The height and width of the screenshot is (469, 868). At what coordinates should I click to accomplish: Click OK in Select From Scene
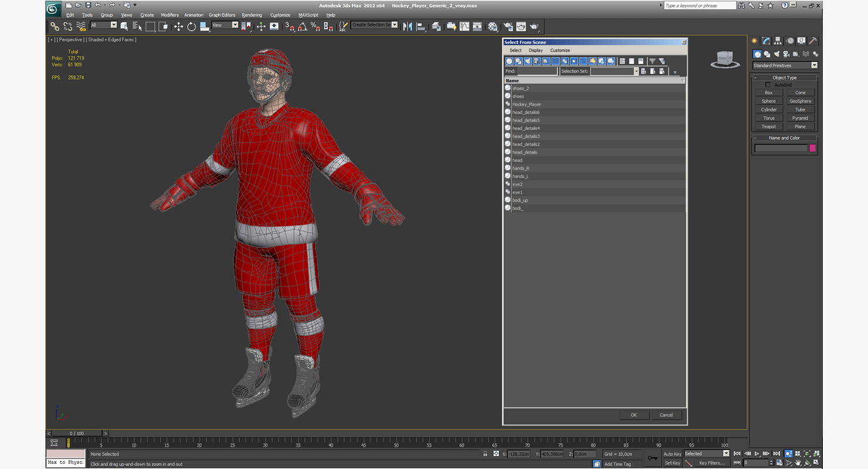point(634,415)
